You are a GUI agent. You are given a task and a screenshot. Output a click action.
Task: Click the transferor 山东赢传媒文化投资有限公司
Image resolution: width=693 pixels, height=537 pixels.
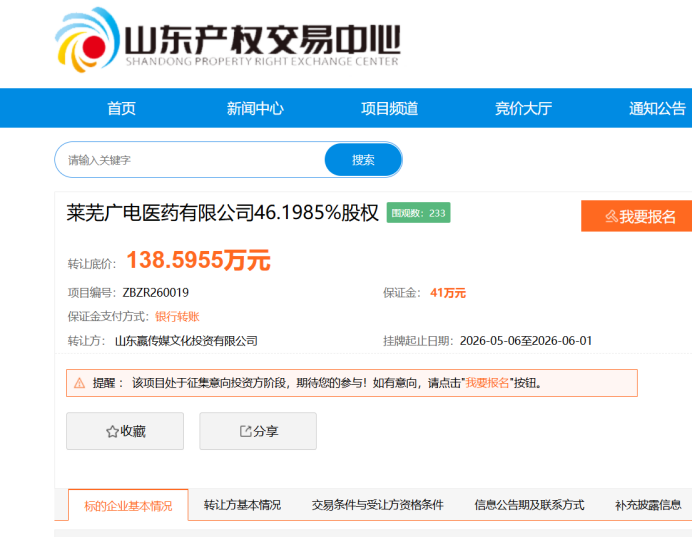coord(186,341)
